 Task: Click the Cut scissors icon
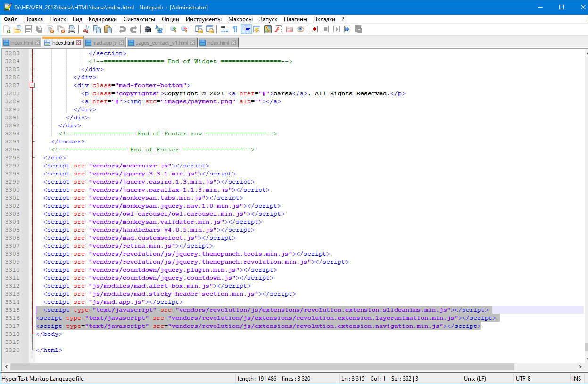pos(86,29)
